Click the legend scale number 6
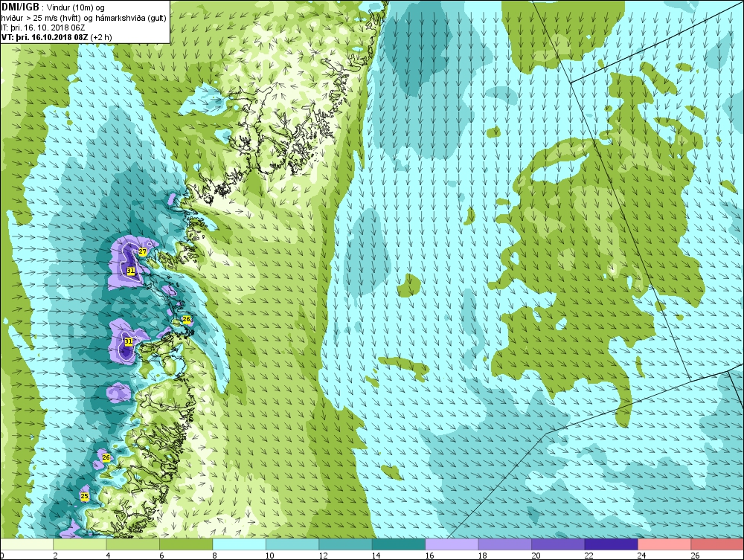This screenshot has height=560, width=744. pyautogui.click(x=161, y=556)
